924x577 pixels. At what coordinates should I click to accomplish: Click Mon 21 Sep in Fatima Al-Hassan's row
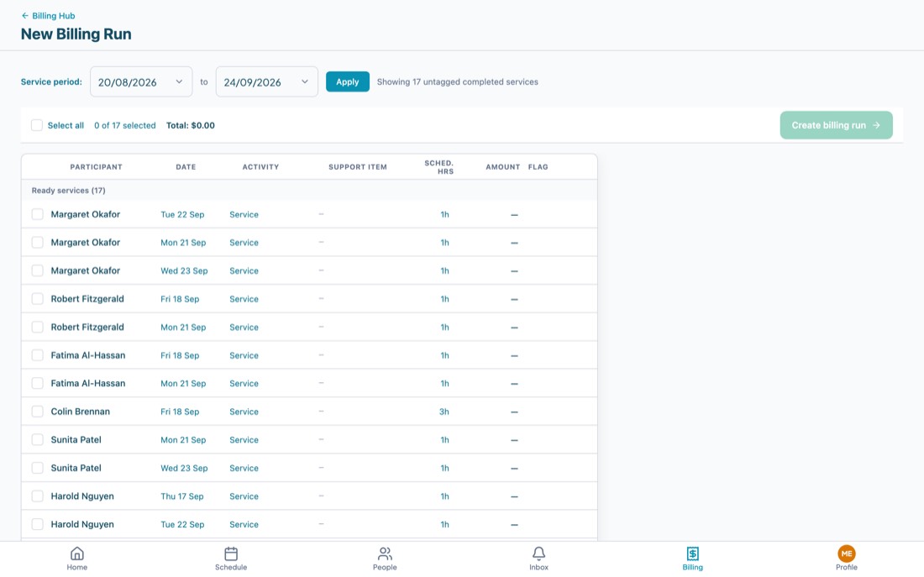[x=183, y=384]
